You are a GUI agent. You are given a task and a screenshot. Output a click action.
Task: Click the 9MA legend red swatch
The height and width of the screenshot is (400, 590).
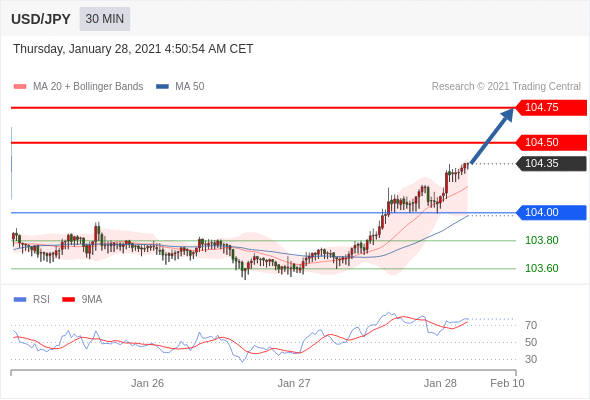click(68, 300)
